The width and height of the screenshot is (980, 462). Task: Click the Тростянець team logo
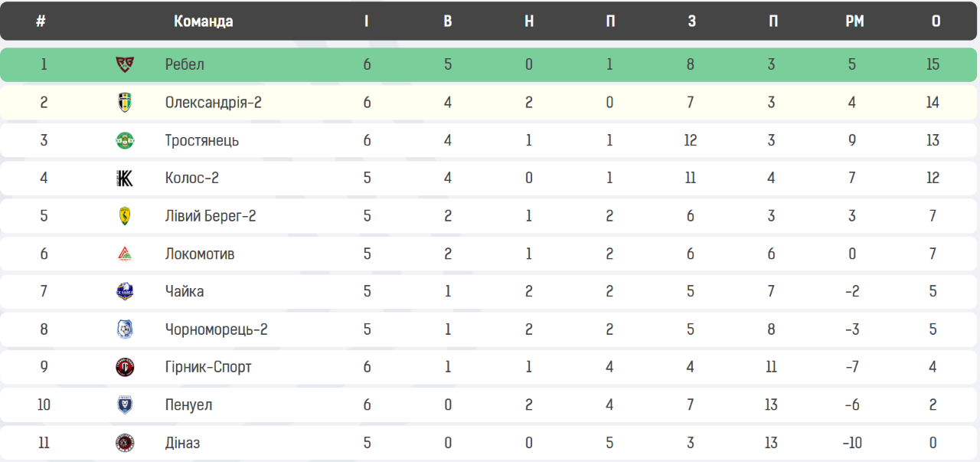pos(125,140)
